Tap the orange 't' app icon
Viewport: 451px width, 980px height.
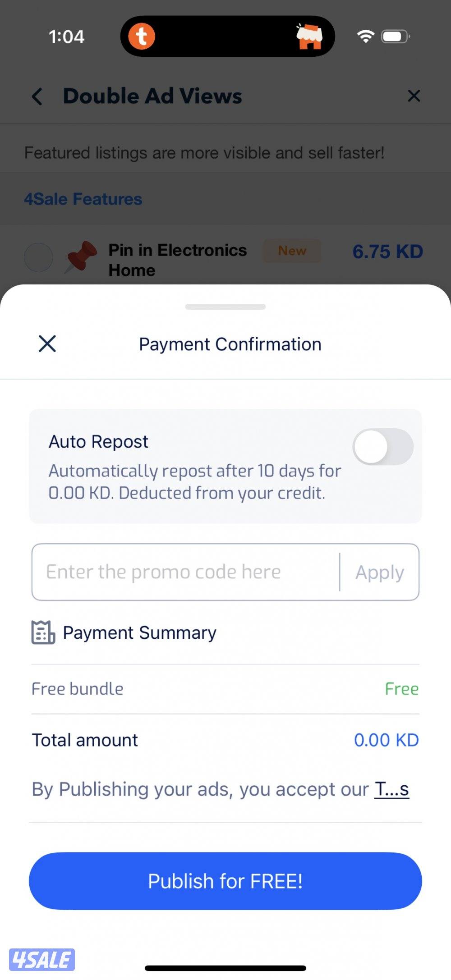pyautogui.click(x=142, y=36)
